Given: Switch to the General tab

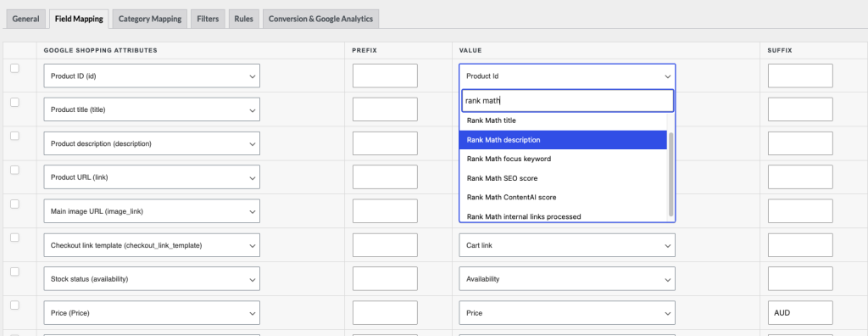Looking at the screenshot, I should coord(25,19).
